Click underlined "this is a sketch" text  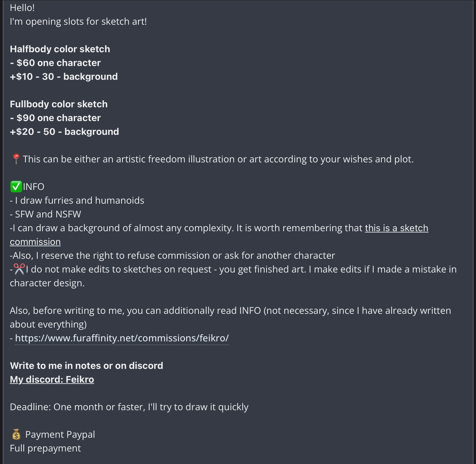(396, 228)
